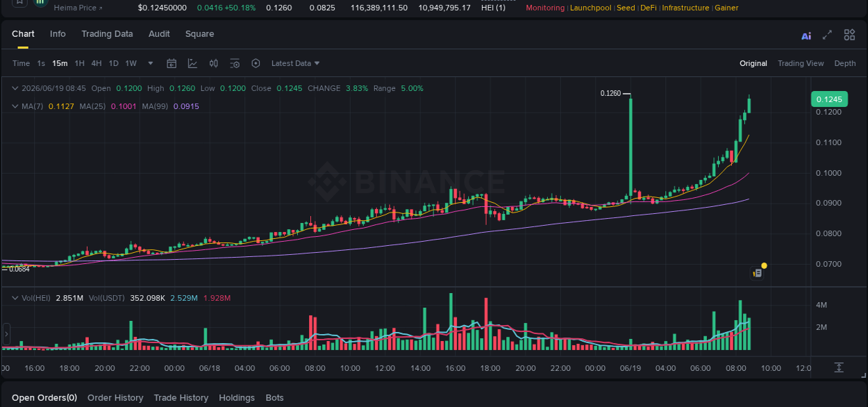Image resolution: width=868 pixels, height=407 pixels.
Task: Switch the chart to Trading View
Action: [801, 63]
